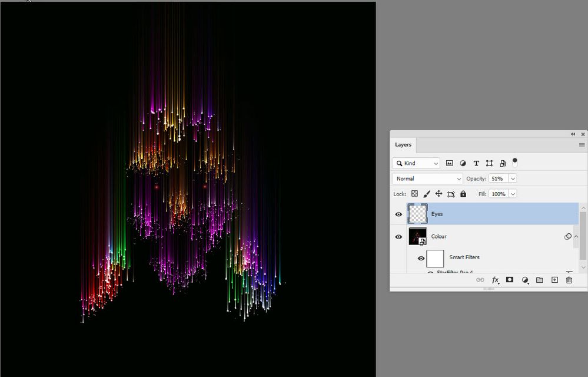Select the Smart Filters mask thumbnail

[435, 258]
